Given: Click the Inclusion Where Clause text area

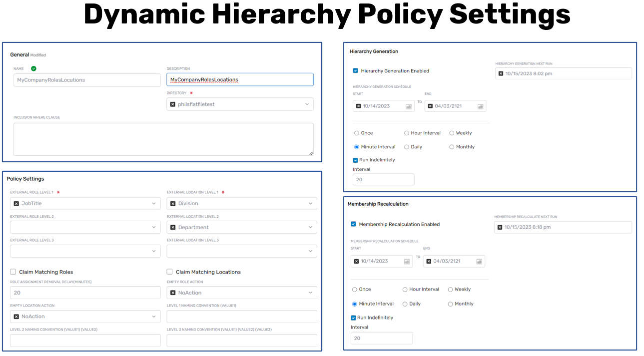Looking at the screenshot, I should (x=163, y=139).
